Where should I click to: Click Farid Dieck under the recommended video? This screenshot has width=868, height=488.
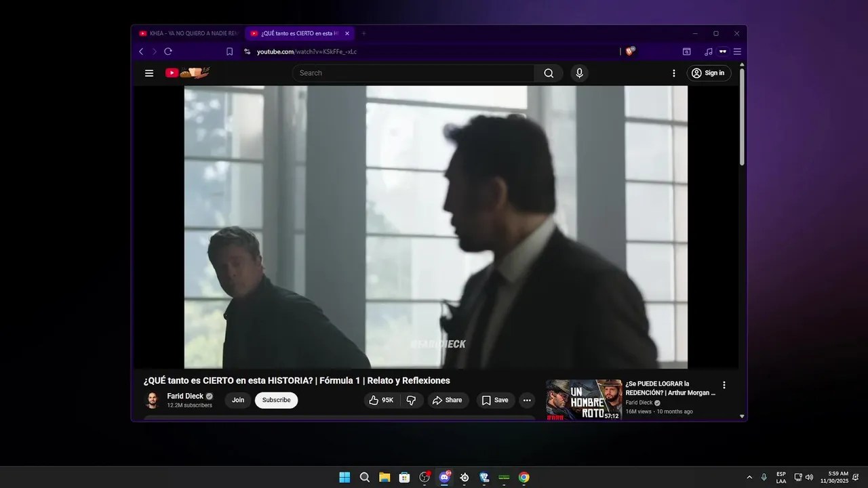[639, 403]
